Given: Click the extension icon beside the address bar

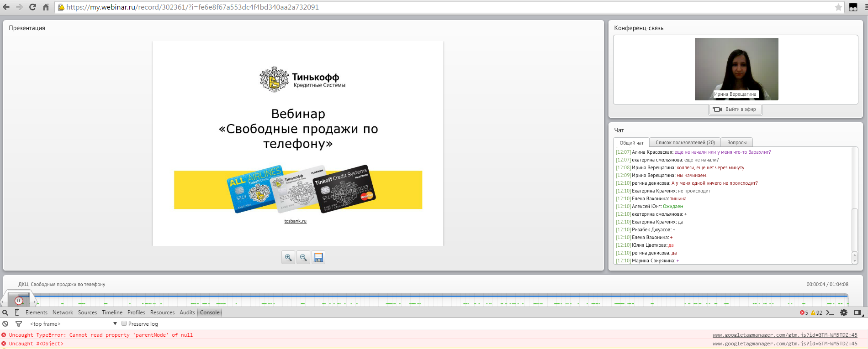Looking at the screenshot, I should point(853,7).
